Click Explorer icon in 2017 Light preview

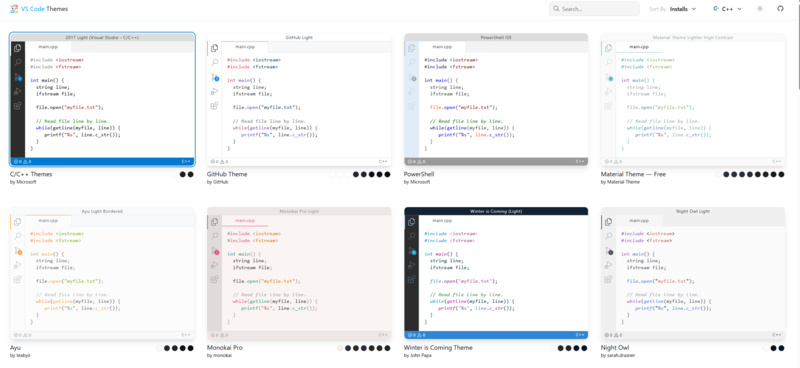click(18, 48)
